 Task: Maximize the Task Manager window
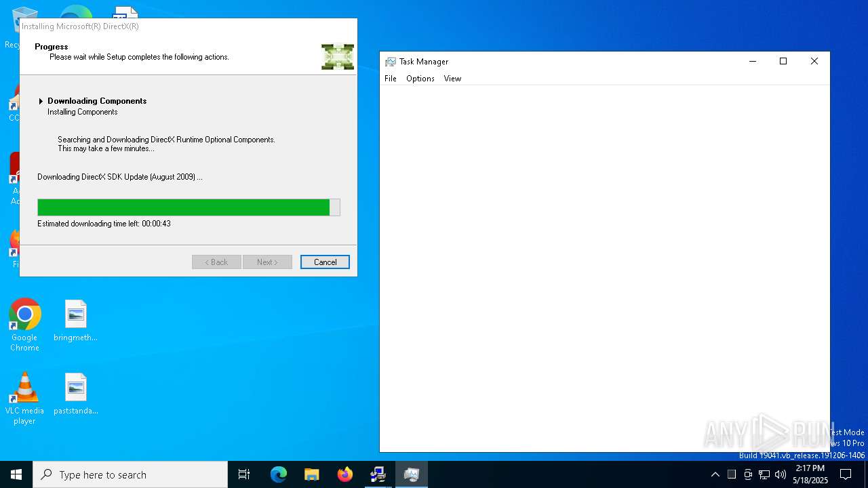click(783, 62)
